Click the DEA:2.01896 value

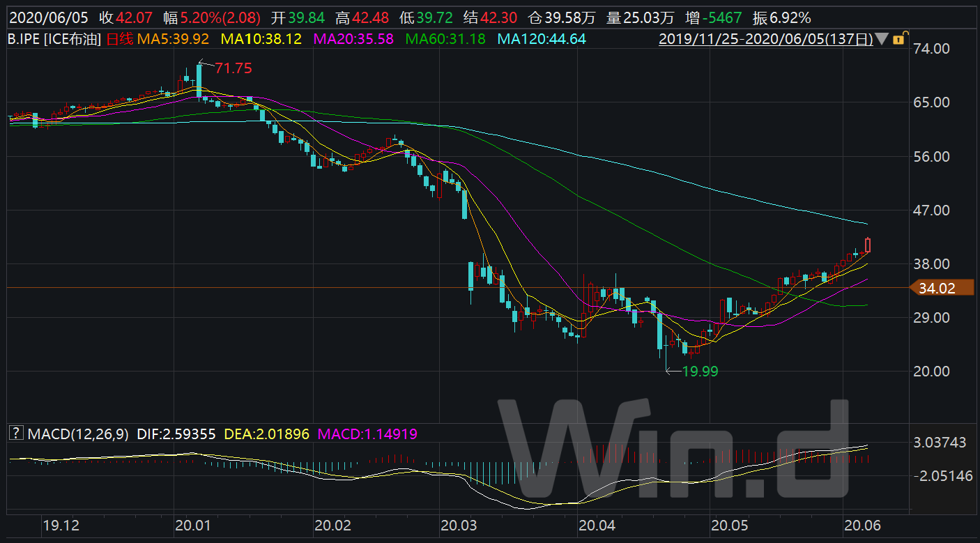click(x=266, y=434)
